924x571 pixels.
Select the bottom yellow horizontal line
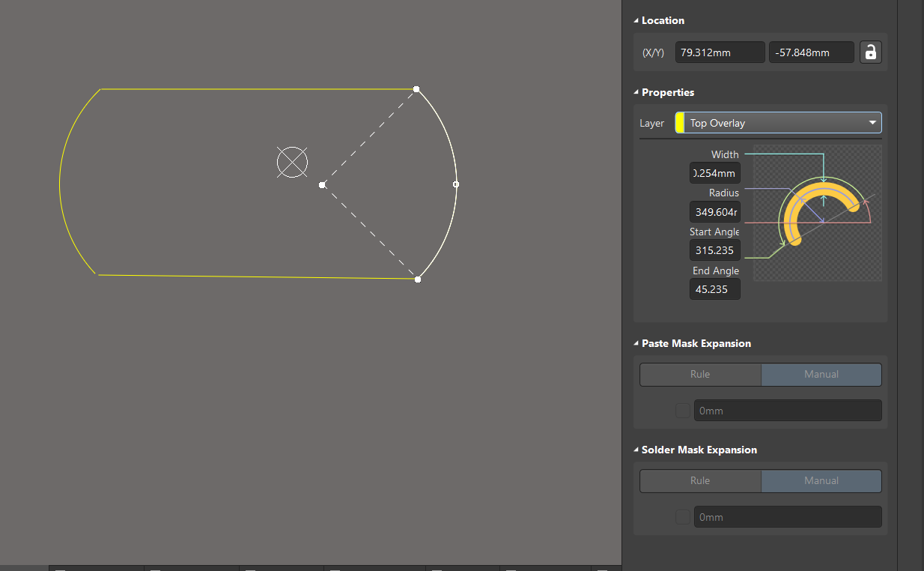click(x=258, y=277)
